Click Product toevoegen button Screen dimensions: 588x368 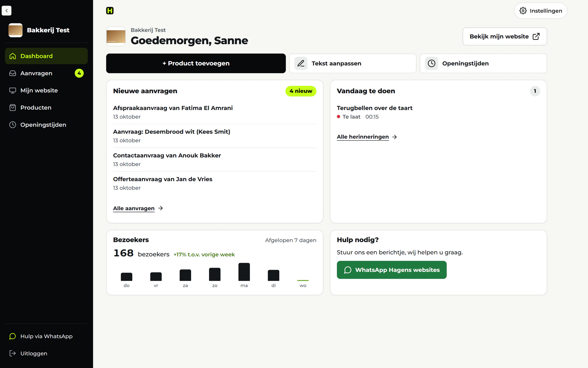(x=196, y=64)
